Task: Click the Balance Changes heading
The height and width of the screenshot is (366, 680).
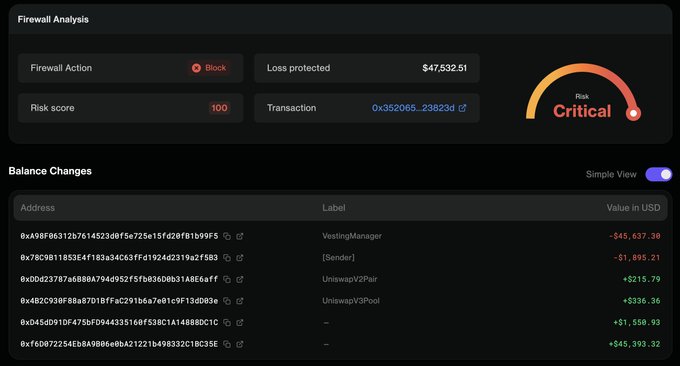Action: 50,171
